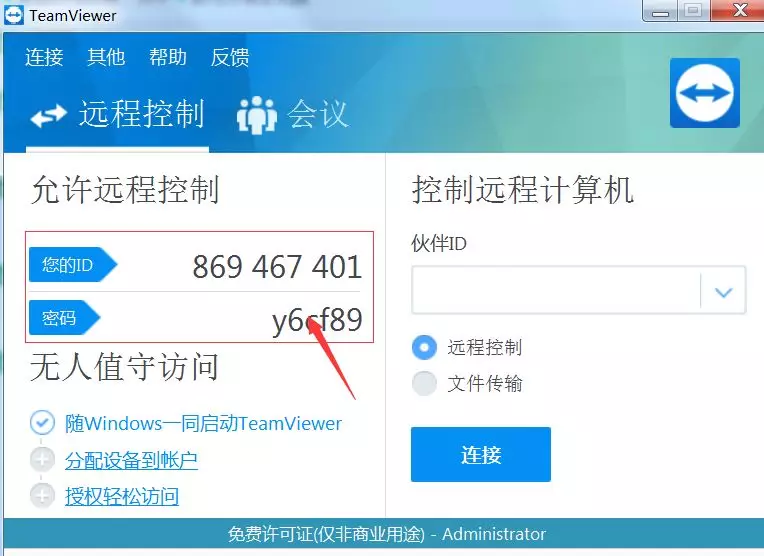Open the 帮助 menu

(168, 57)
